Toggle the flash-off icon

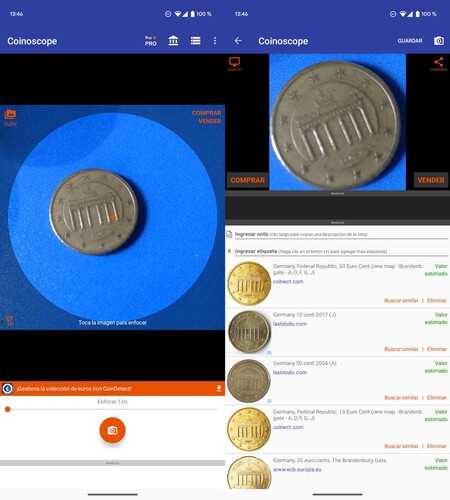tap(9, 321)
